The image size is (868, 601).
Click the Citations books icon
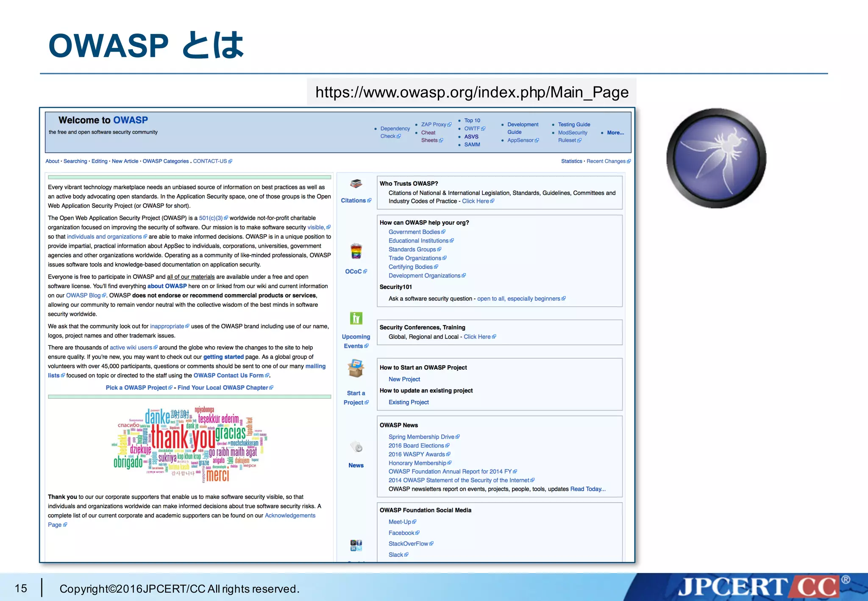tap(356, 184)
